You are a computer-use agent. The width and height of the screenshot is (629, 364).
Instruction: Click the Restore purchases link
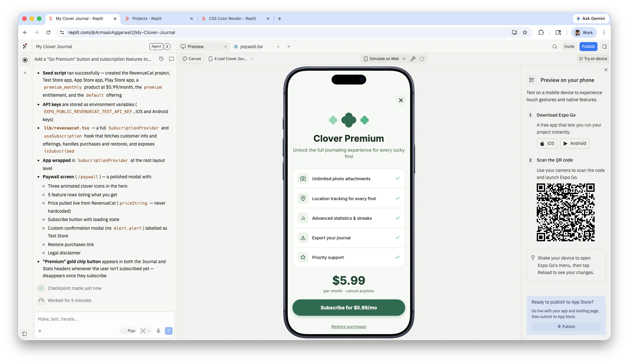(x=348, y=327)
